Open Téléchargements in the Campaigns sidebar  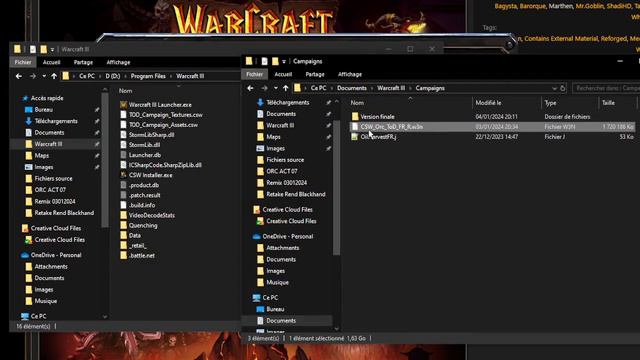(287, 102)
